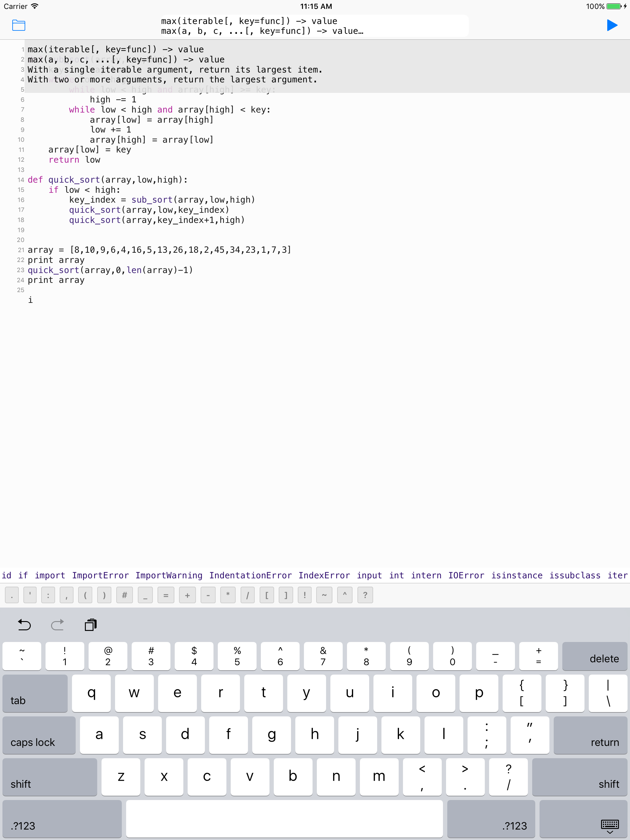Select the 'isinstance' completion suggestion

(x=517, y=575)
